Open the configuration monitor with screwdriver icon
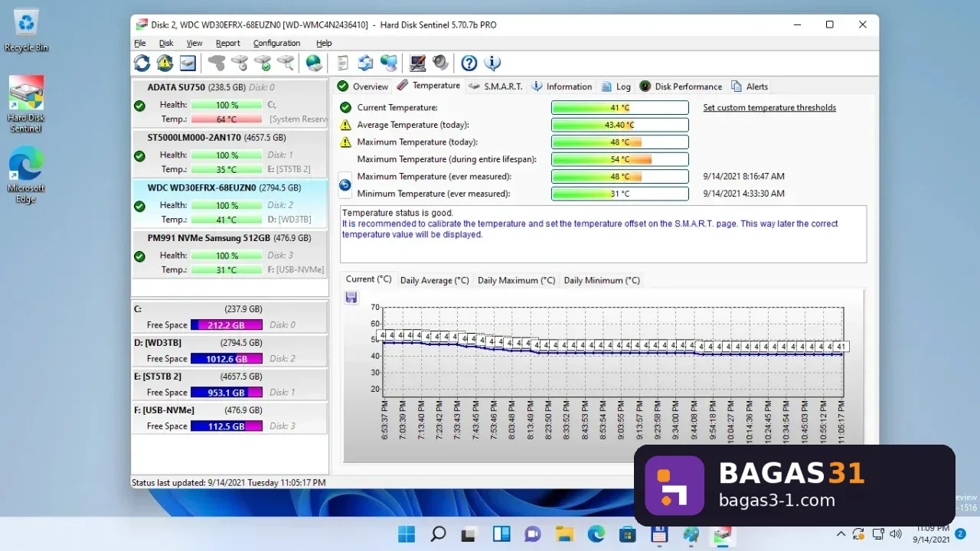The image size is (980, 551). tap(417, 63)
